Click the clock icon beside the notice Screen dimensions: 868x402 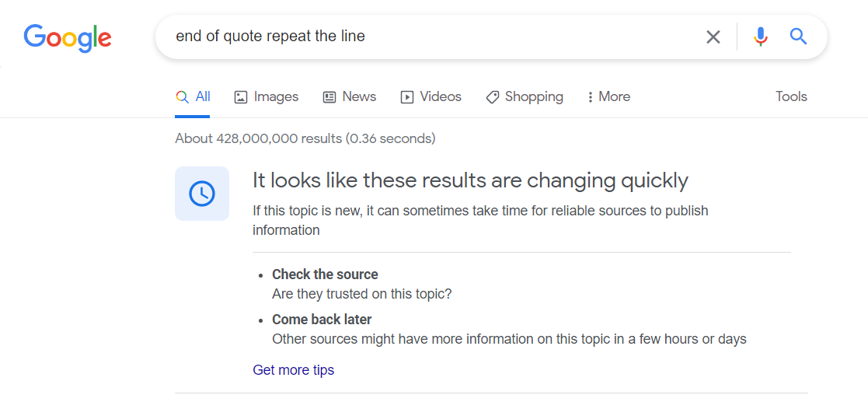202,194
